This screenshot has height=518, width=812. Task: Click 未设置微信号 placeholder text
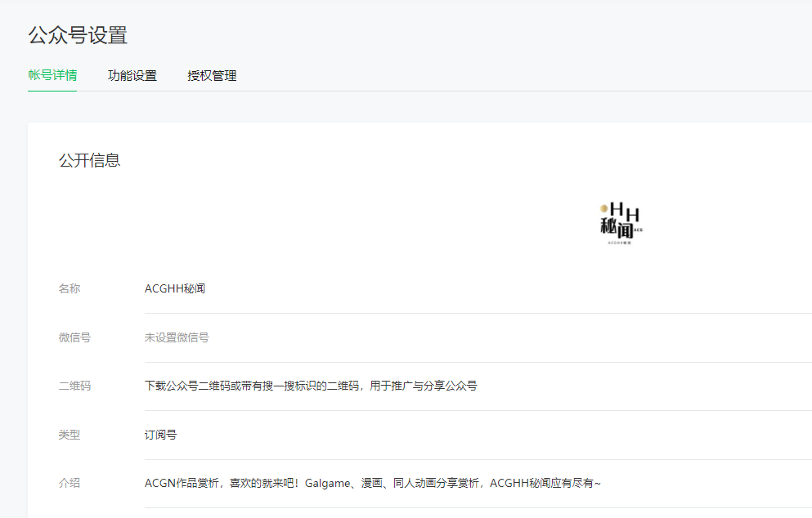(177, 337)
